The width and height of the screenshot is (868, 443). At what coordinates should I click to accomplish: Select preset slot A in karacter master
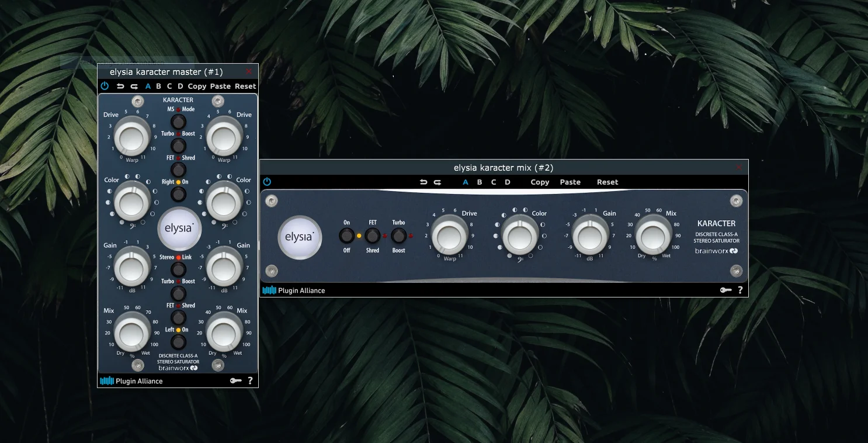tap(148, 86)
